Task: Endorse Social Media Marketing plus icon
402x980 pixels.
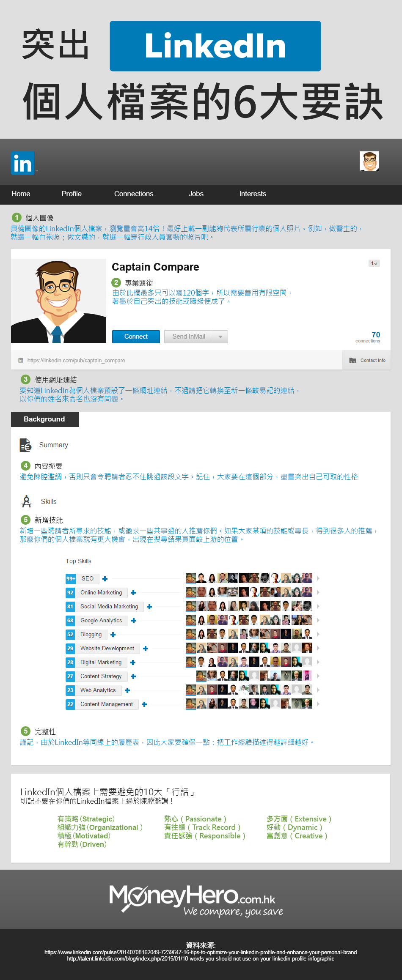Action: (149, 607)
